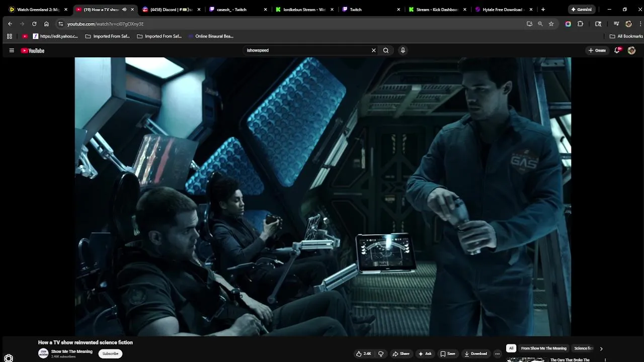Image resolution: width=644 pixels, height=362 pixels.
Task: Switch to the Hytale Free Download tab
Action: [503, 10]
